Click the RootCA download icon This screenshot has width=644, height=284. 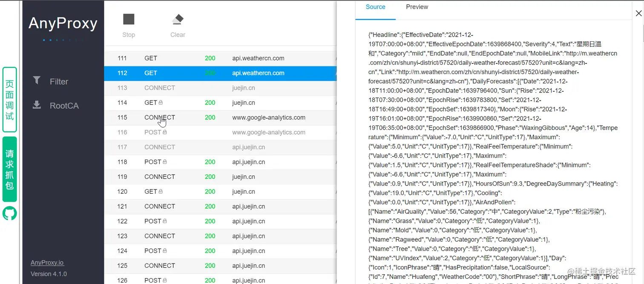pos(37,105)
